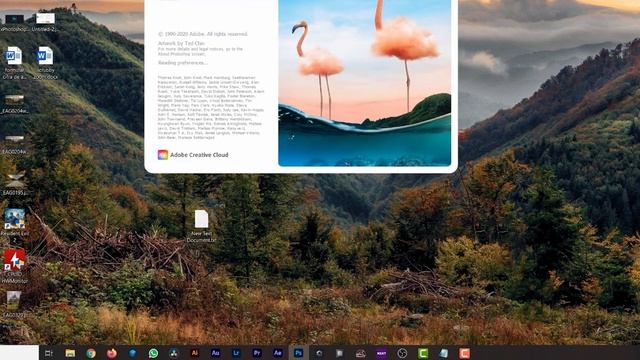Image resolution: width=640 pixels, height=360 pixels.
Task: Click the 'Reading preferences...' status text
Action: 182,63
